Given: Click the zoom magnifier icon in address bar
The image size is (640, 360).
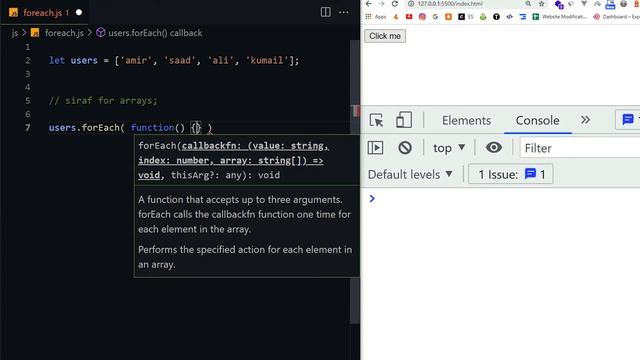Looking at the screenshot, I should (528, 4).
